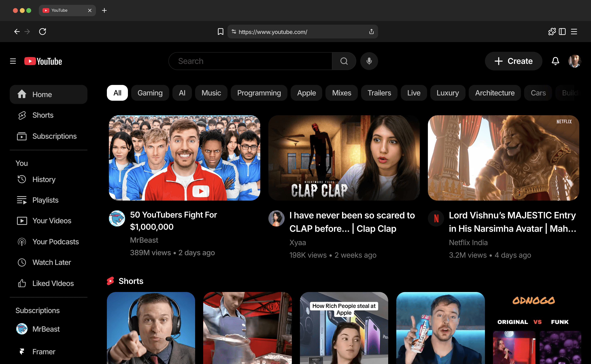Screen dimensions: 591x364
Task: Select the Apple filter chip
Action: 306,93
